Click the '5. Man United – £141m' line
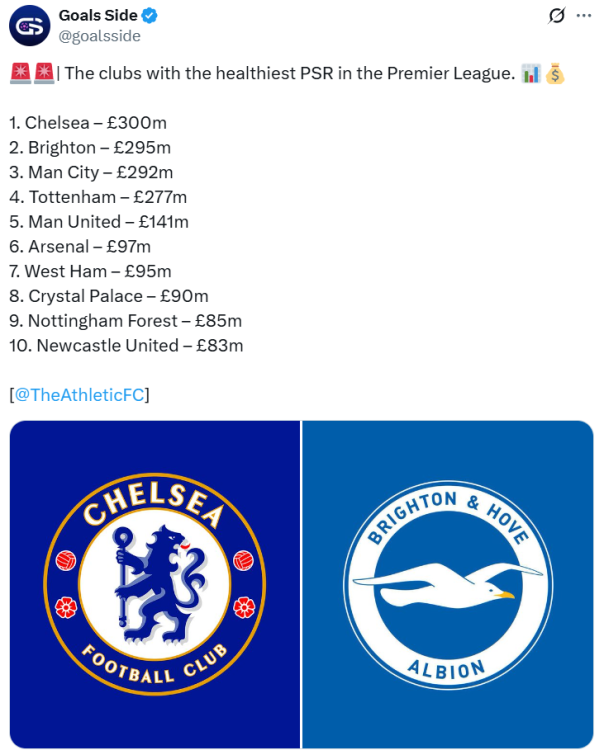This screenshot has width=604, height=750. pos(99,222)
